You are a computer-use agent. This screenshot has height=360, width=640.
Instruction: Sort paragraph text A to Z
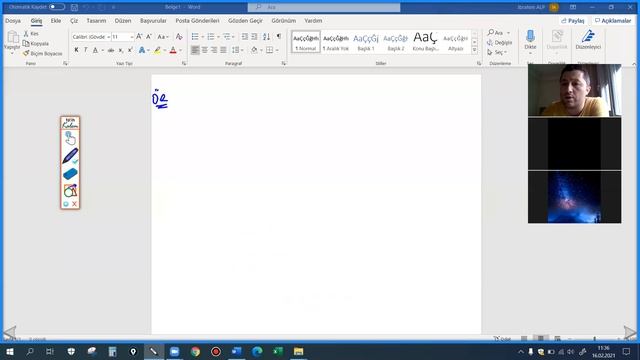(x=267, y=37)
